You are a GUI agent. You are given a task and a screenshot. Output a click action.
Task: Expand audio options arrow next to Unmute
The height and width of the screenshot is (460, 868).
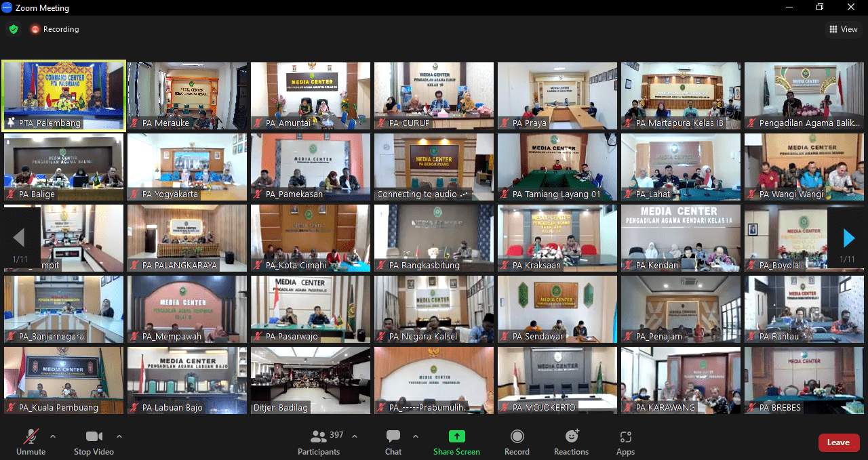53,436
